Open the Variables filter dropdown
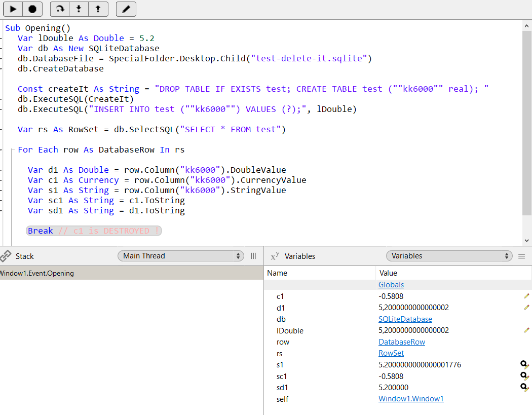The image size is (532, 415). [x=449, y=256]
